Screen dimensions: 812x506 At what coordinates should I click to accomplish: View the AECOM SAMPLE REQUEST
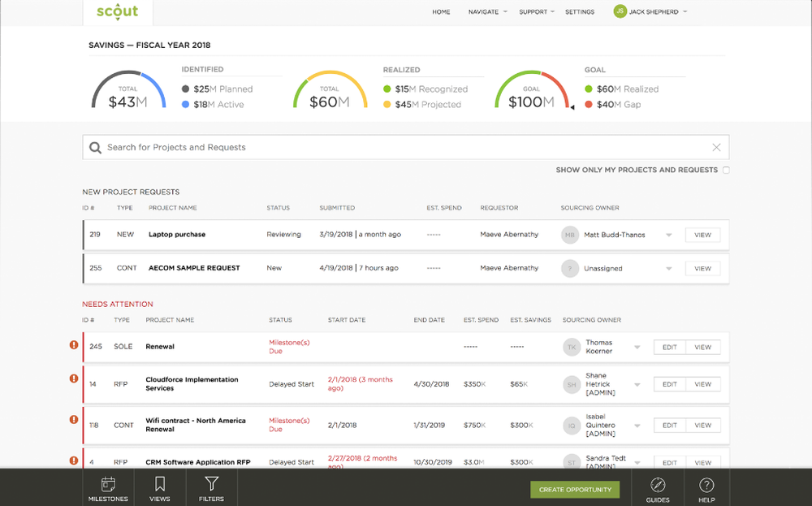point(702,269)
